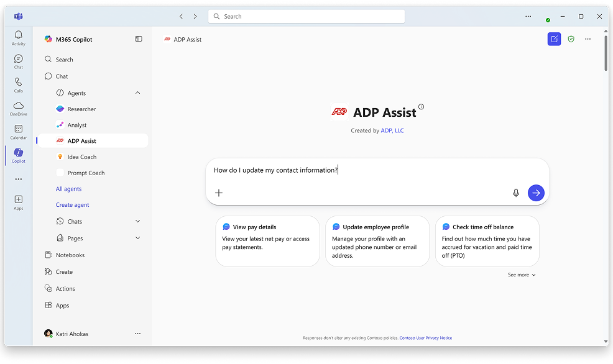Screen dimensions: 613x364
Task: Open OneDrive from the app rail
Action: (x=18, y=107)
